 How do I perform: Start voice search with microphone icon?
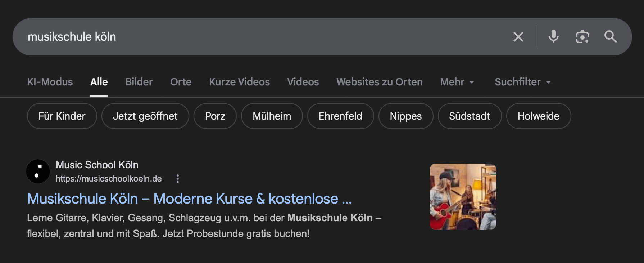click(553, 37)
